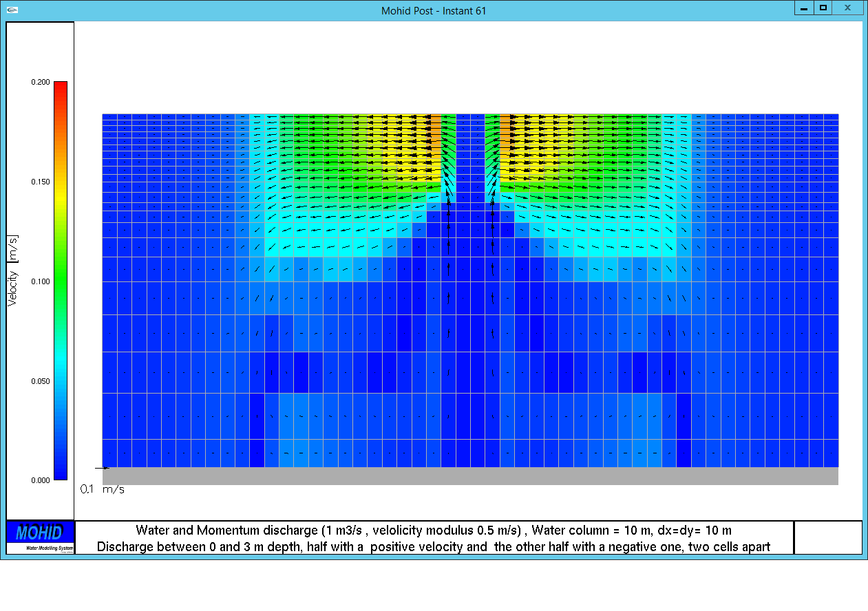
Task: Click the application icon in the title bar
Action: [12, 10]
